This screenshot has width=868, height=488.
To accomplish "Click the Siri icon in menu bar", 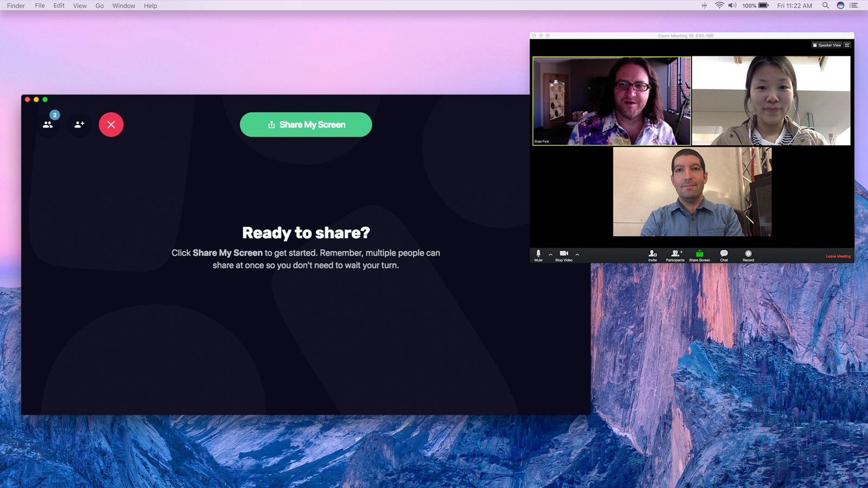I will [840, 5].
